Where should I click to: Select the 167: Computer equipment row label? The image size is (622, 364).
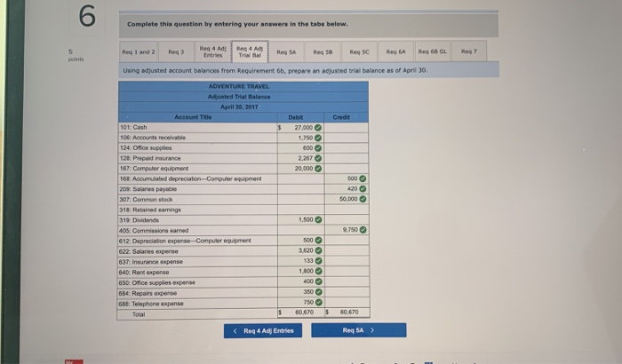point(154,169)
